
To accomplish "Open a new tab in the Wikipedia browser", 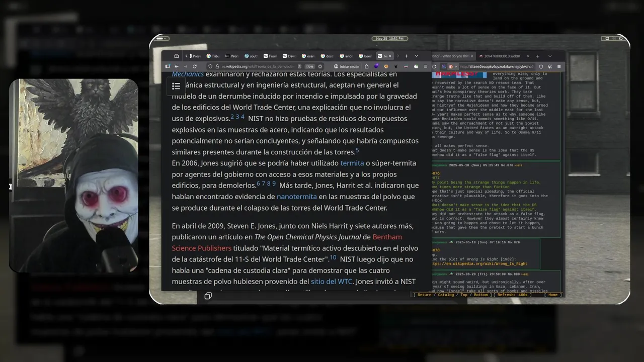I will click(407, 56).
